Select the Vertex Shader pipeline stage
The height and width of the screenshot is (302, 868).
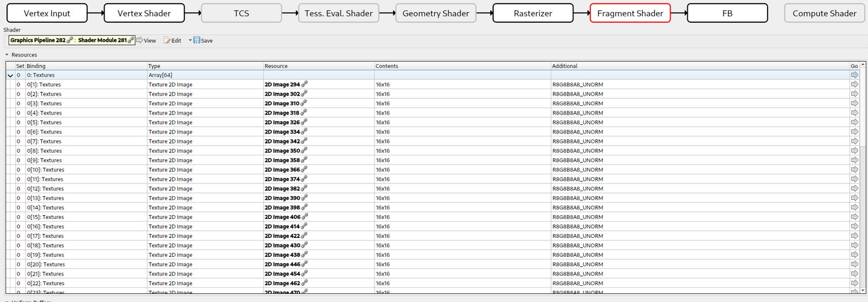[x=144, y=13]
